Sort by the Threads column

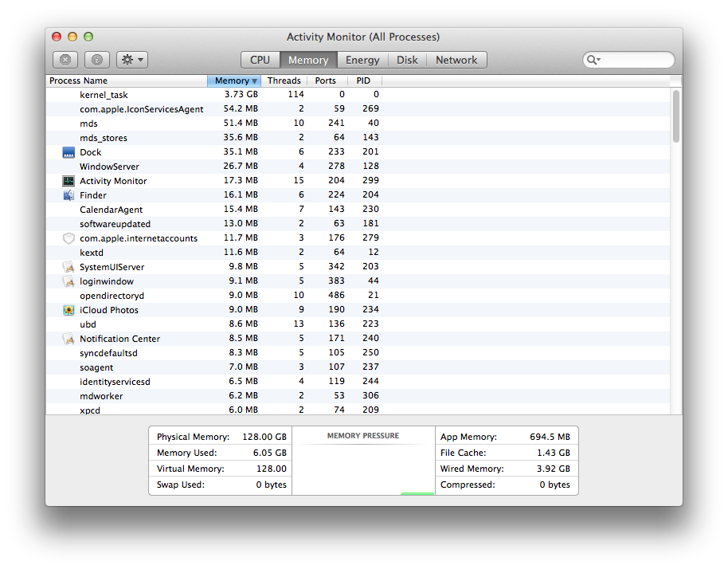tap(284, 80)
